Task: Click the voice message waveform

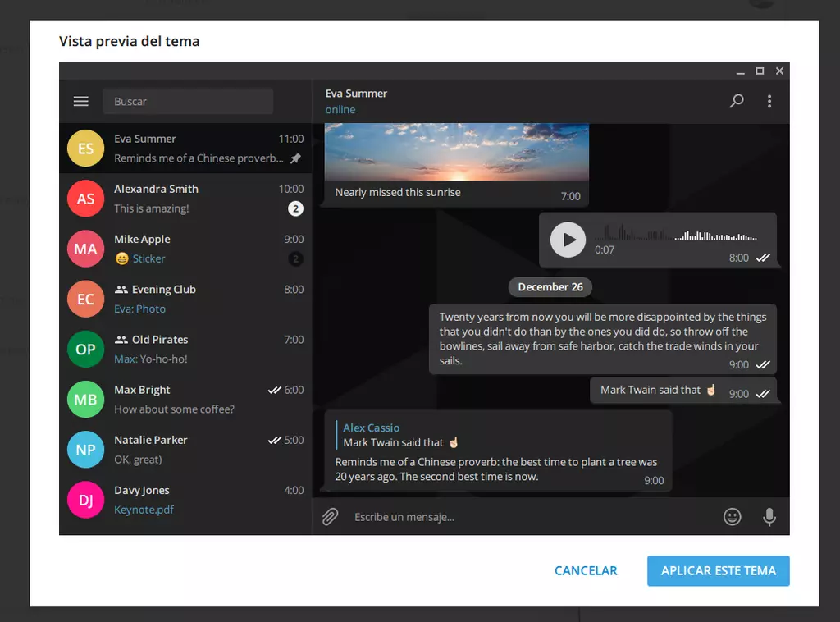Action: point(680,235)
